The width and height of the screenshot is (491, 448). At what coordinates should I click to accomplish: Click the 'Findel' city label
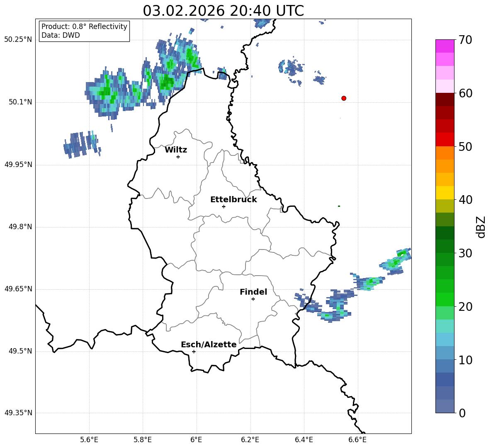point(253,292)
